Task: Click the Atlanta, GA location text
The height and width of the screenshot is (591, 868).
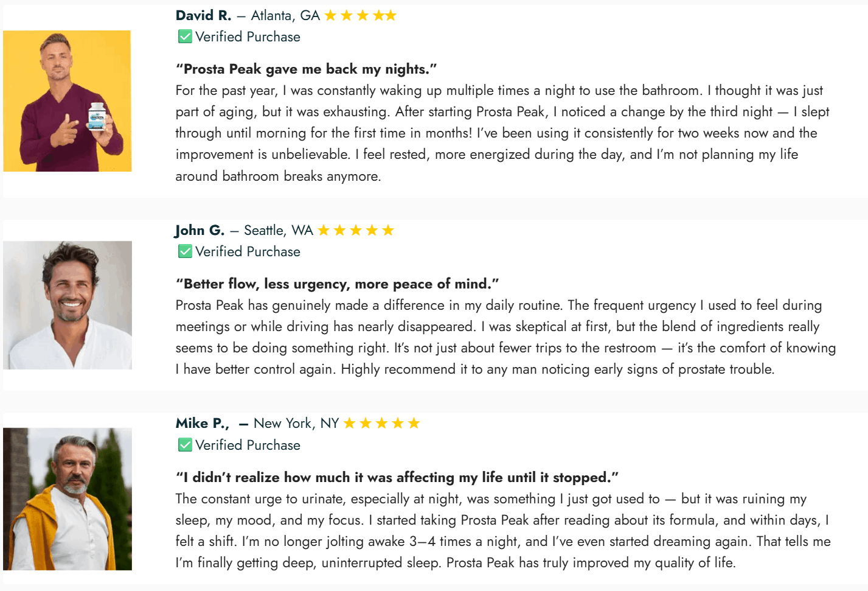Action: click(x=285, y=15)
